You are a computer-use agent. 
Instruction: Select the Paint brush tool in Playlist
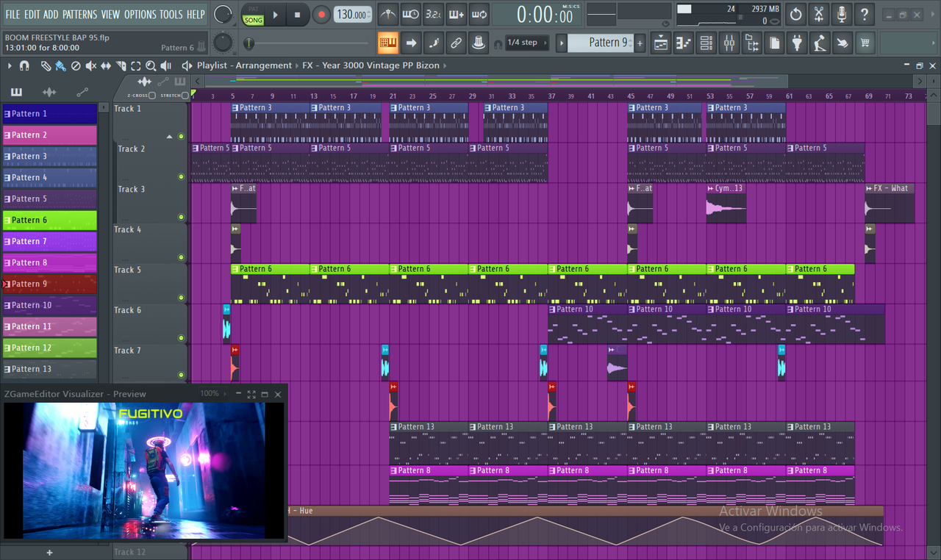[60, 65]
